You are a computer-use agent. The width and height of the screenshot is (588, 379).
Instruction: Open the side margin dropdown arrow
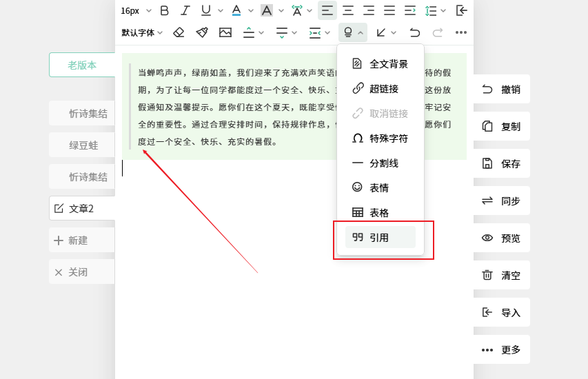tap(327, 33)
